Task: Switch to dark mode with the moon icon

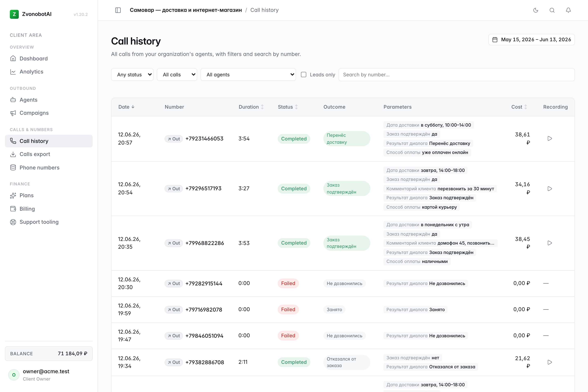Action: [536, 10]
